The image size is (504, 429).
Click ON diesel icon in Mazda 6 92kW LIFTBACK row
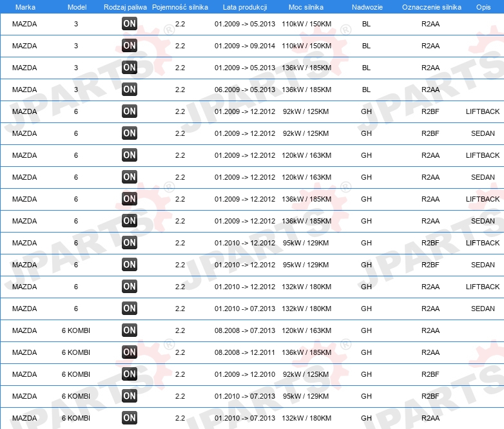[130, 111]
